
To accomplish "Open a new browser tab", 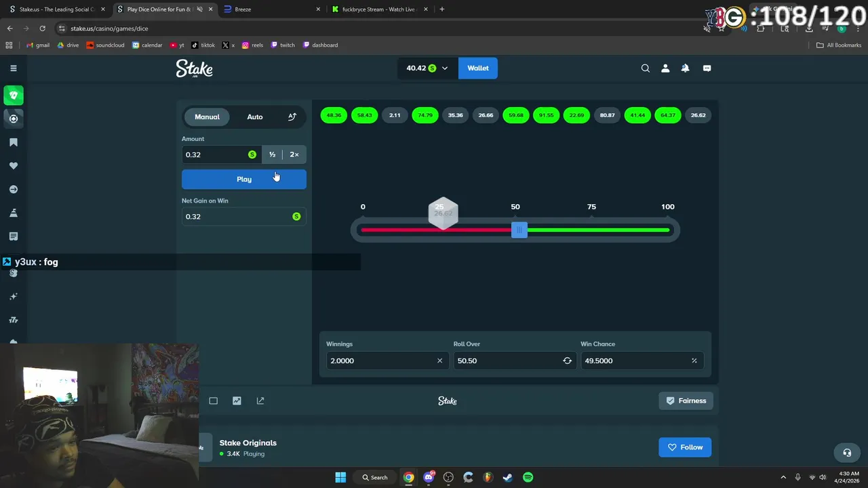I will (x=442, y=9).
